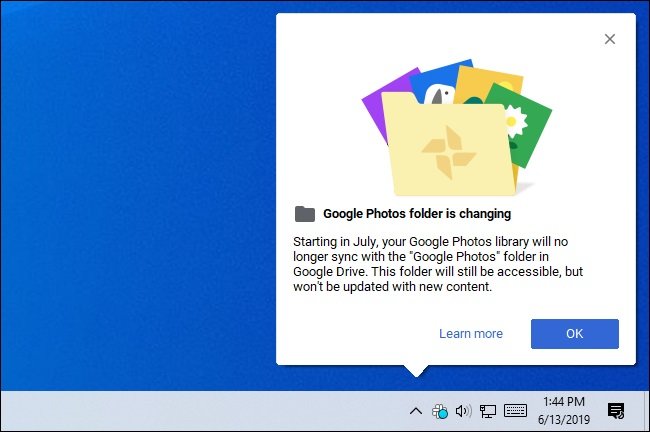Viewport: 650px width, 432px height.
Task: Click the empty area of the taskbar
Action: pos(200,411)
